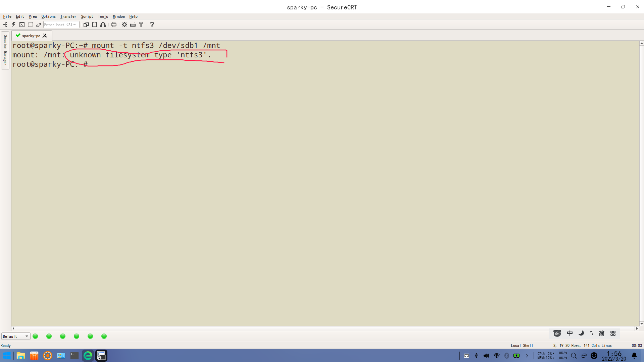Click the Quick Connect lightning icon
Viewport: 644px width, 362px height.
(14, 24)
